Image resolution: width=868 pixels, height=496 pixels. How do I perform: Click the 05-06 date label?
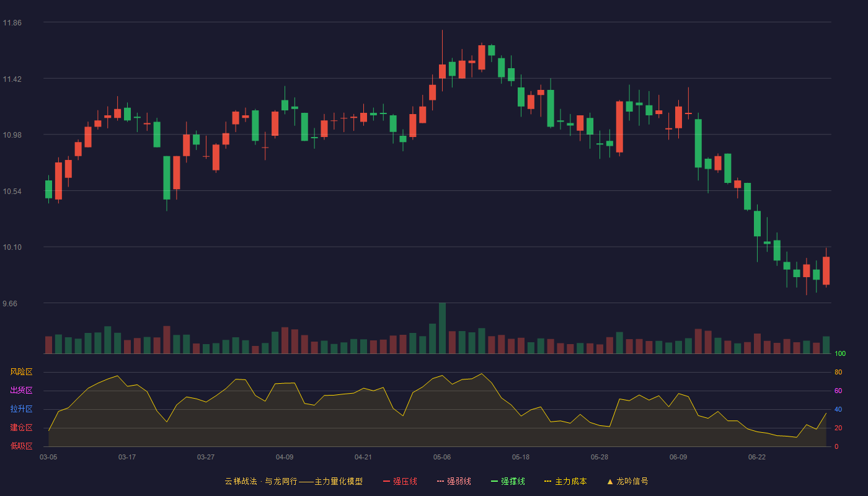tap(442, 457)
